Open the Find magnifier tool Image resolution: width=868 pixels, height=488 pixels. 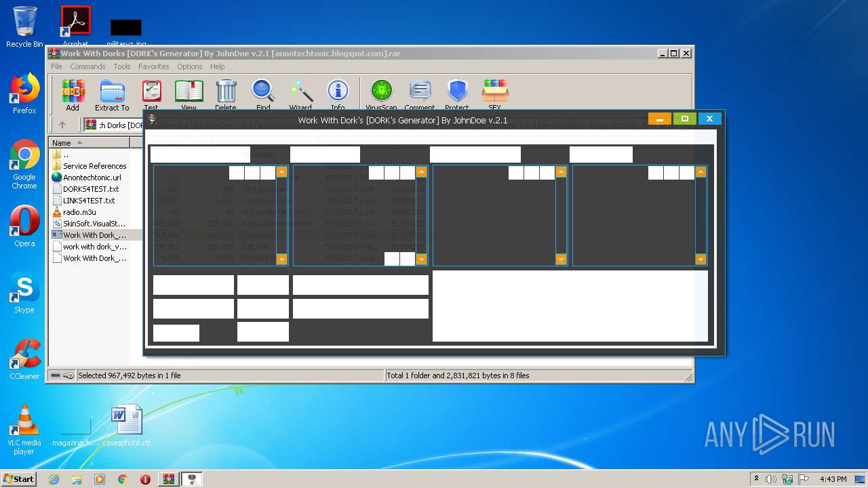[263, 94]
